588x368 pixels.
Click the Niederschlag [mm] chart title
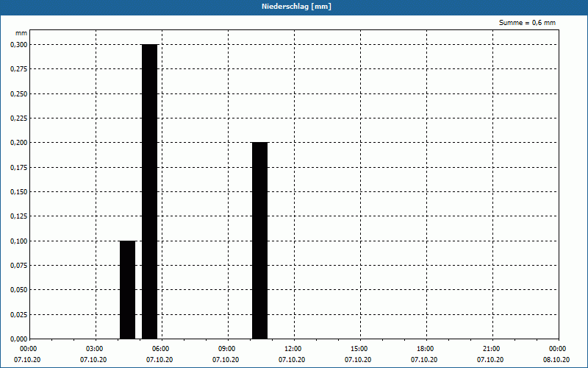pyautogui.click(x=296, y=7)
